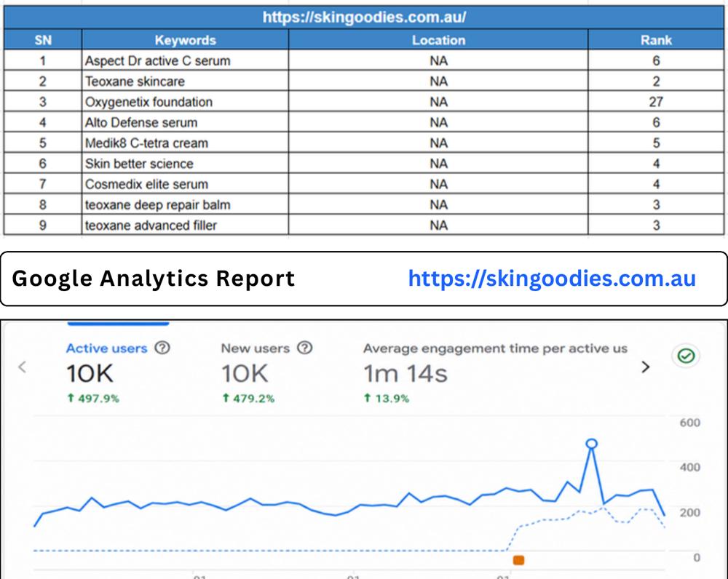The height and width of the screenshot is (579, 728).
Task: Click the orange annotation marker on chart
Action: pos(518,560)
